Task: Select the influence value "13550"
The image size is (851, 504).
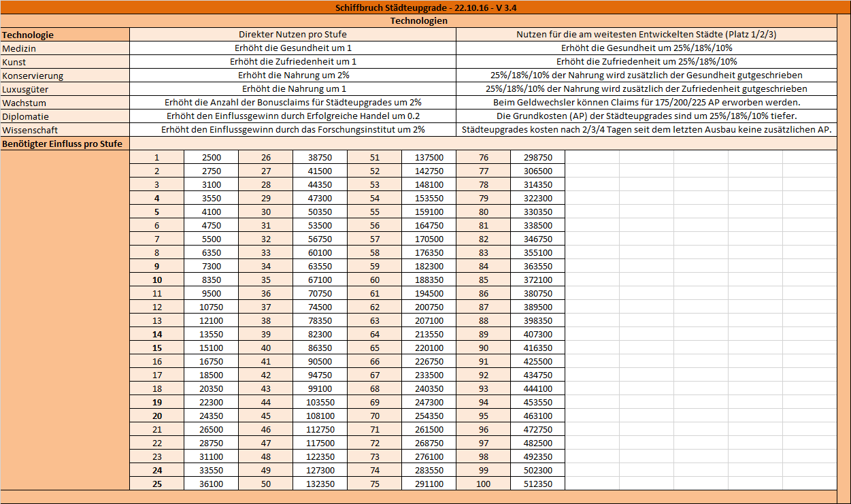Action: (211, 334)
